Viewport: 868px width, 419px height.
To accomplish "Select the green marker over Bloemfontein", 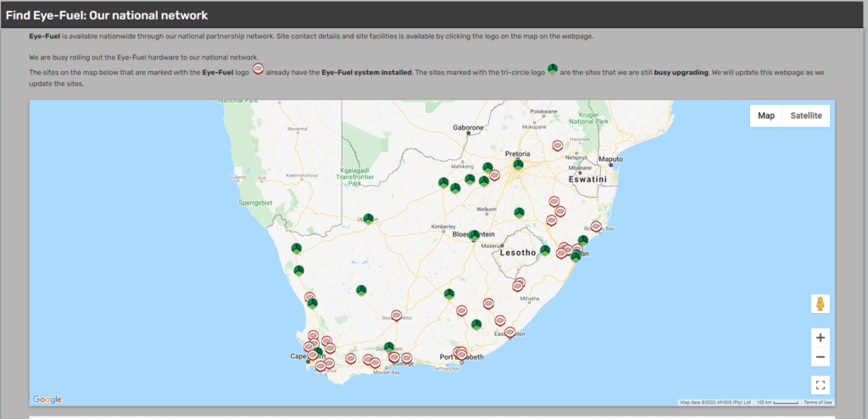I will tap(474, 236).
